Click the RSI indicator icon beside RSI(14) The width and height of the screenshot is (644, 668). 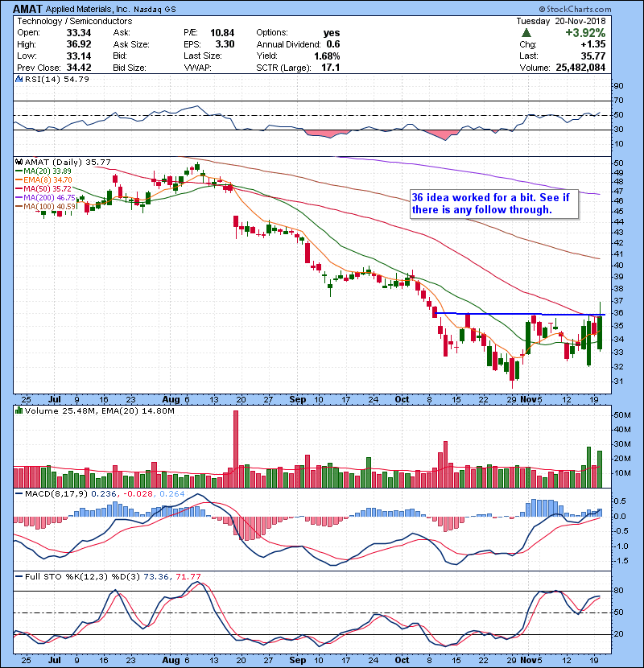[x=19, y=79]
